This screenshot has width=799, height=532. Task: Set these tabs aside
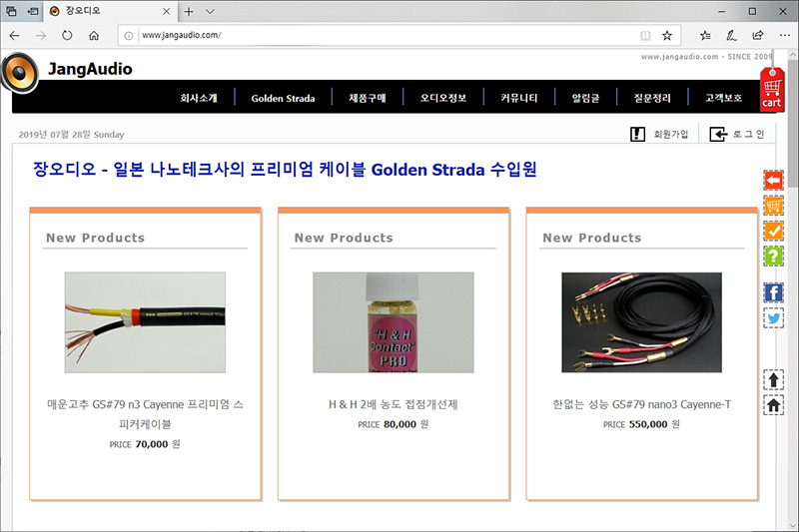[x=33, y=11]
